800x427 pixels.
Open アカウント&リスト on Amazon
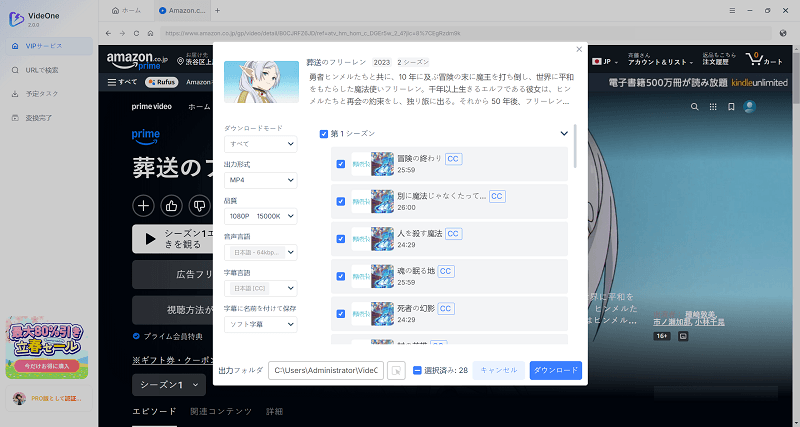click(660, 59)
